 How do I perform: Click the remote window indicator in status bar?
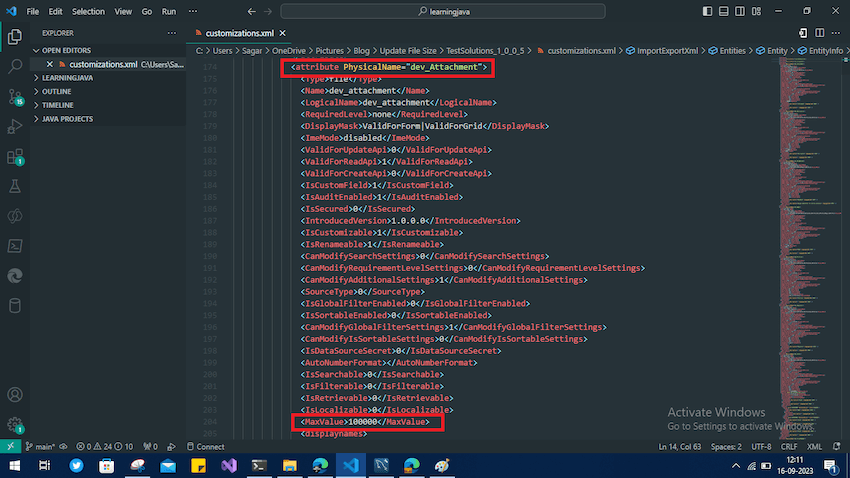tap(10, 447)
